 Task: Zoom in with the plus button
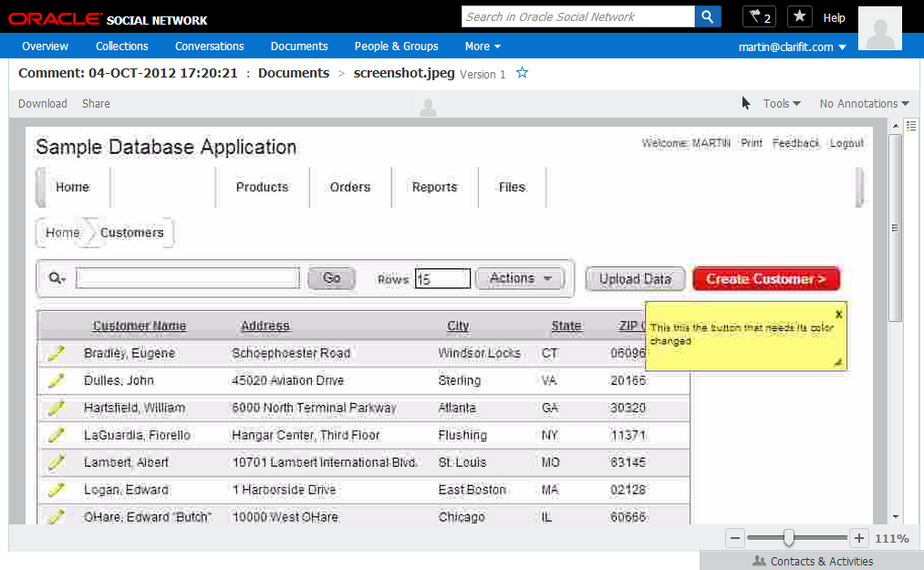858,538
